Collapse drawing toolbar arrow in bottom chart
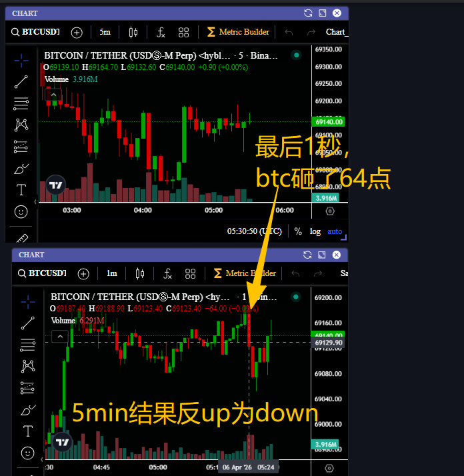Screen dimensions: 464x476 42,459
